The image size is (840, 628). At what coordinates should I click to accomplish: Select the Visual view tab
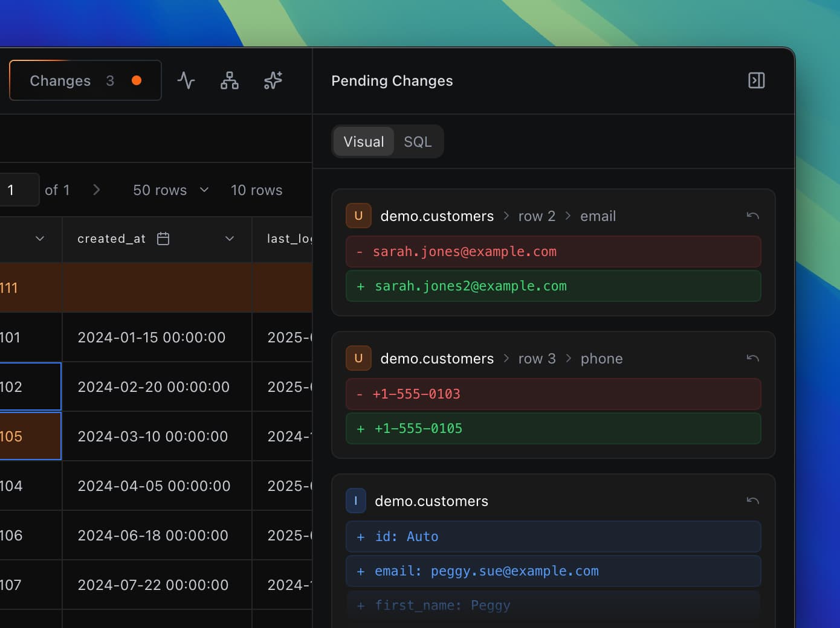coord(364,142)
